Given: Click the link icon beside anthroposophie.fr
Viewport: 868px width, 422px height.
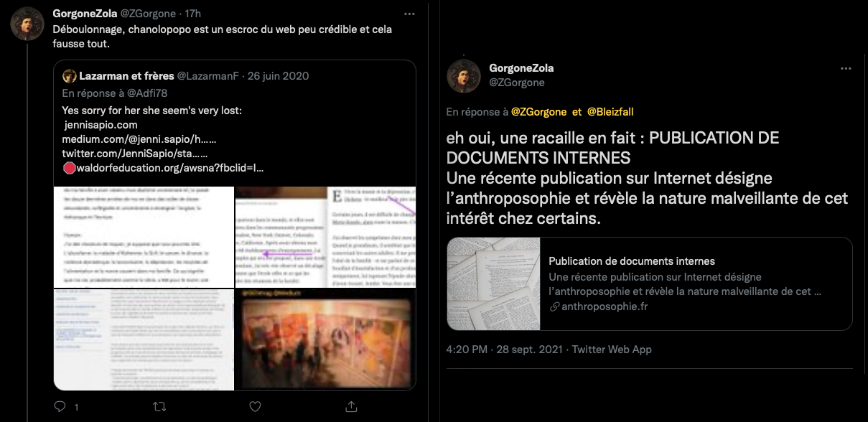Looking at the screenshot, I should coord(554,306).
